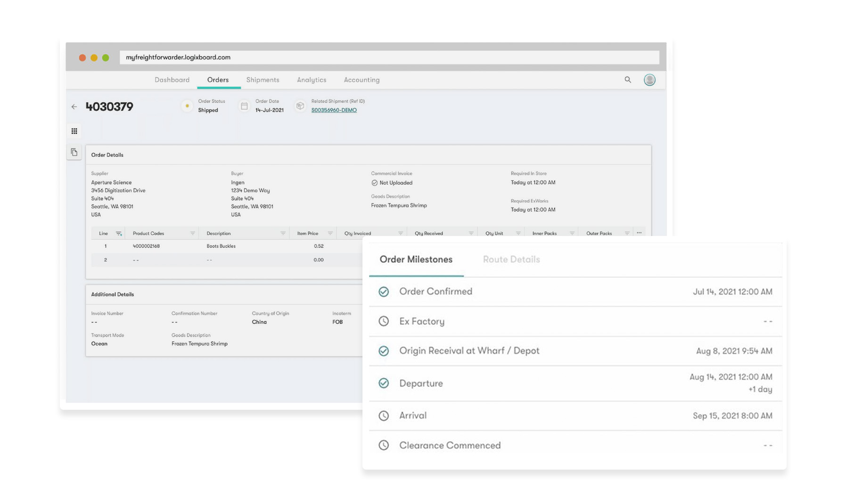
Task: Go to the Dashboard page
Action: click(172, 80)
